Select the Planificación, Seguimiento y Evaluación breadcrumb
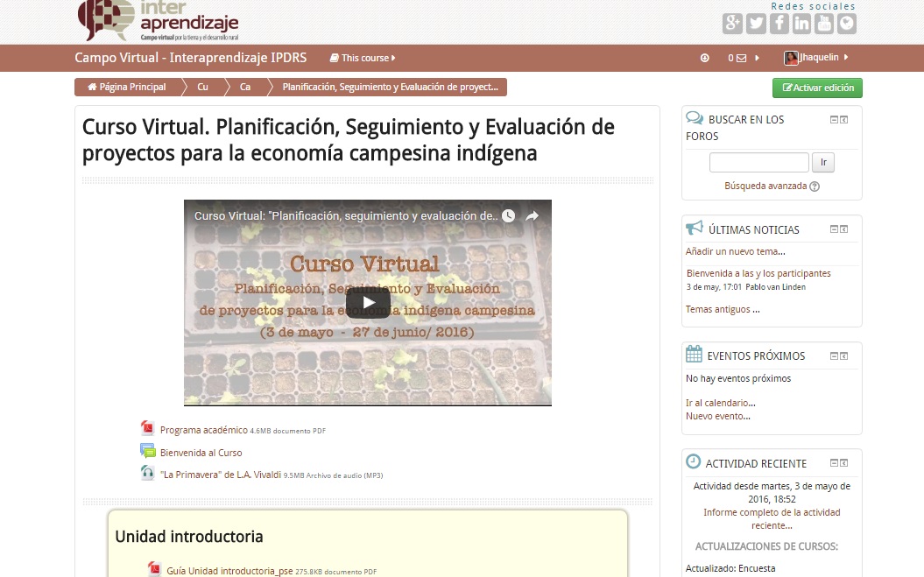The height and width of the screenshot is (577, 924). click(390, 88)
